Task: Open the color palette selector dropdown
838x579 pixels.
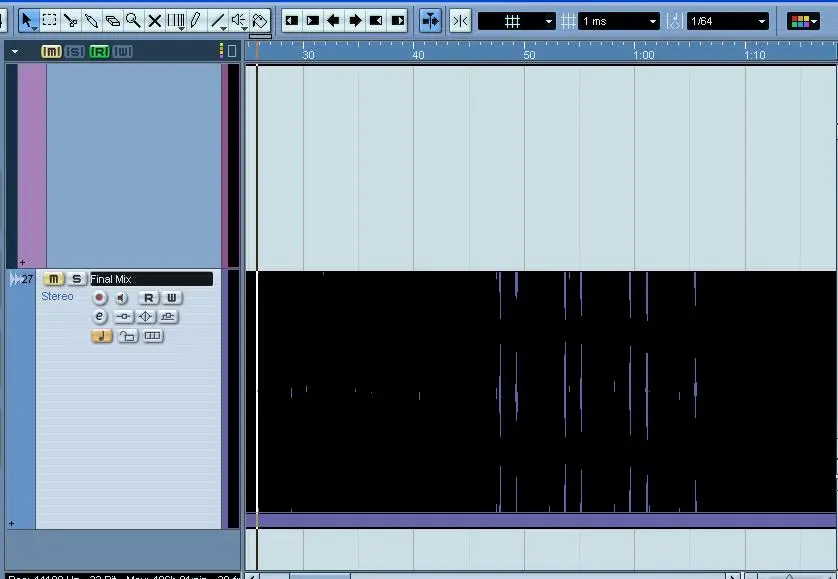Action: (803, 21)
